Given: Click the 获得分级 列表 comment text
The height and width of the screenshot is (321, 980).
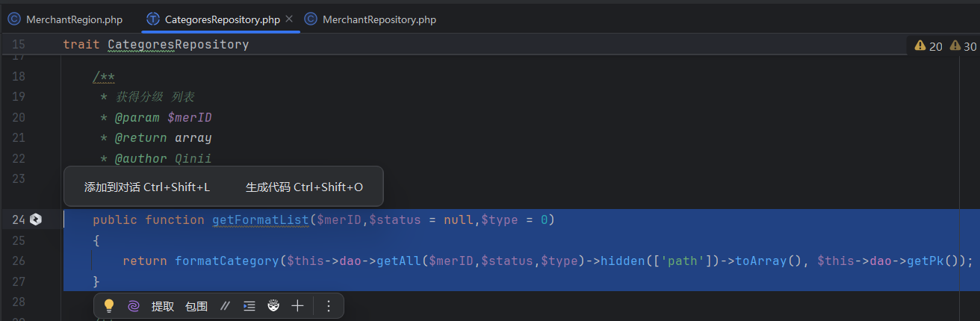Looking at the screenshot, I should pyautogui.click(x=155, y=96).
